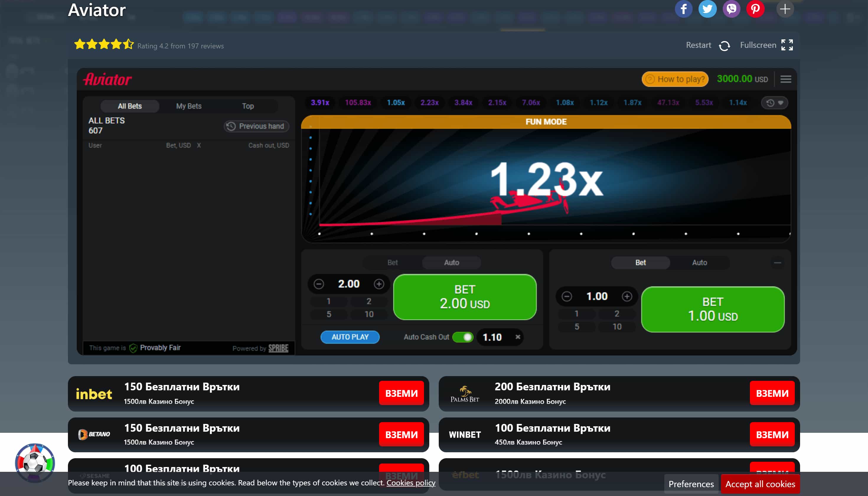The width and height of the screenshot is (868, 496).
Task: Click the inbet logo
Action: pos(94,394)
